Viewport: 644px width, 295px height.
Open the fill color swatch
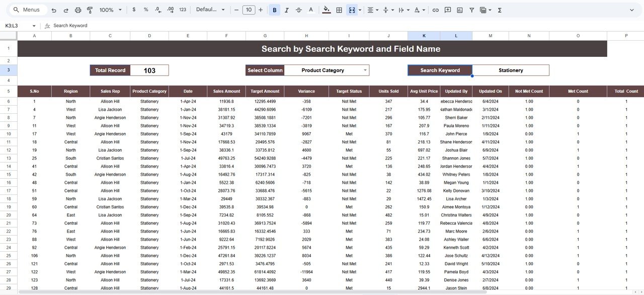tap(326, 10)
